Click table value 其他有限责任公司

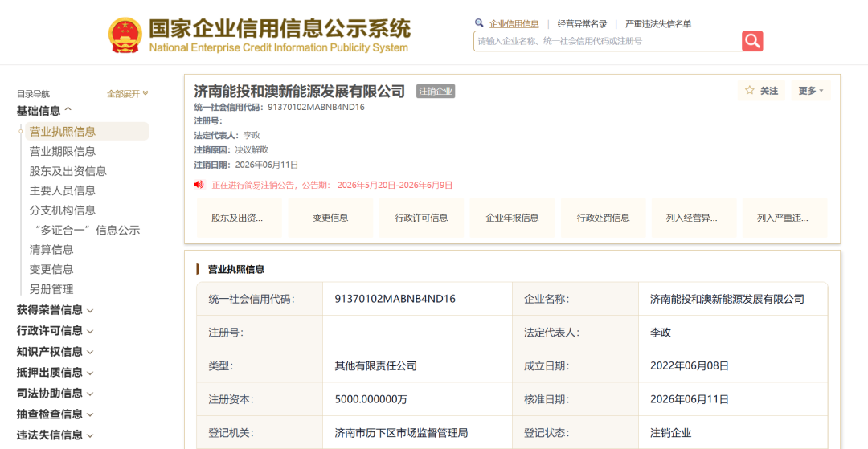(376, 365)
